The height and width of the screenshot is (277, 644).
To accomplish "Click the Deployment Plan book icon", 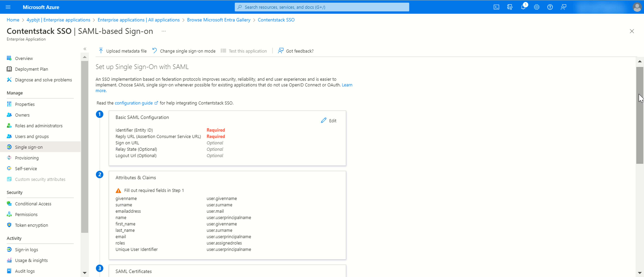I will pyautogui.click(x=9, y=69).
